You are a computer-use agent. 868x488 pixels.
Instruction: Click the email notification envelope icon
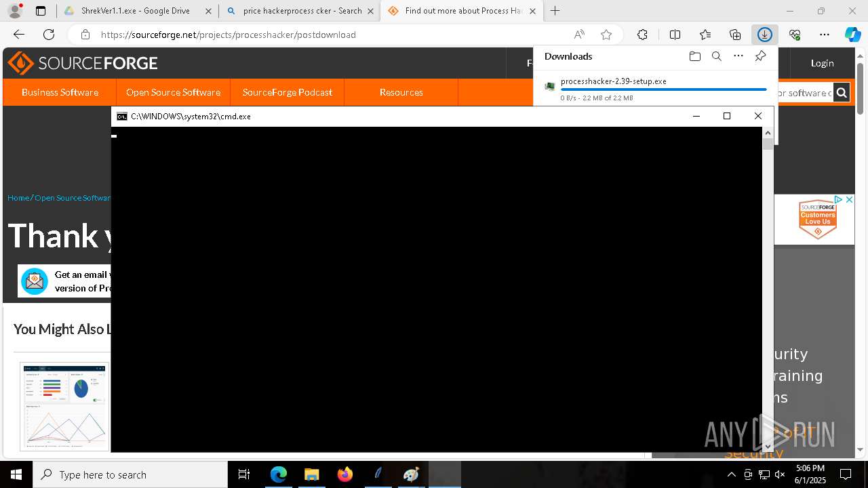coord(34,281)
